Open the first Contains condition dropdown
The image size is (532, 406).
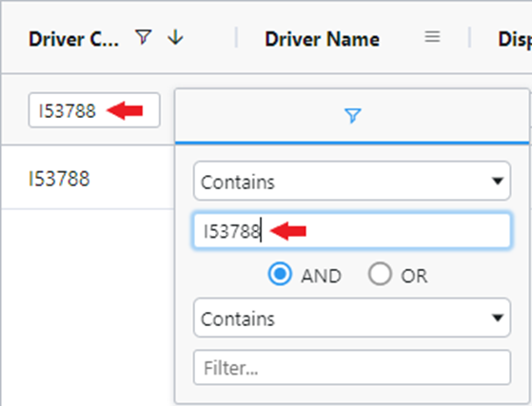[x=352, y=181]
